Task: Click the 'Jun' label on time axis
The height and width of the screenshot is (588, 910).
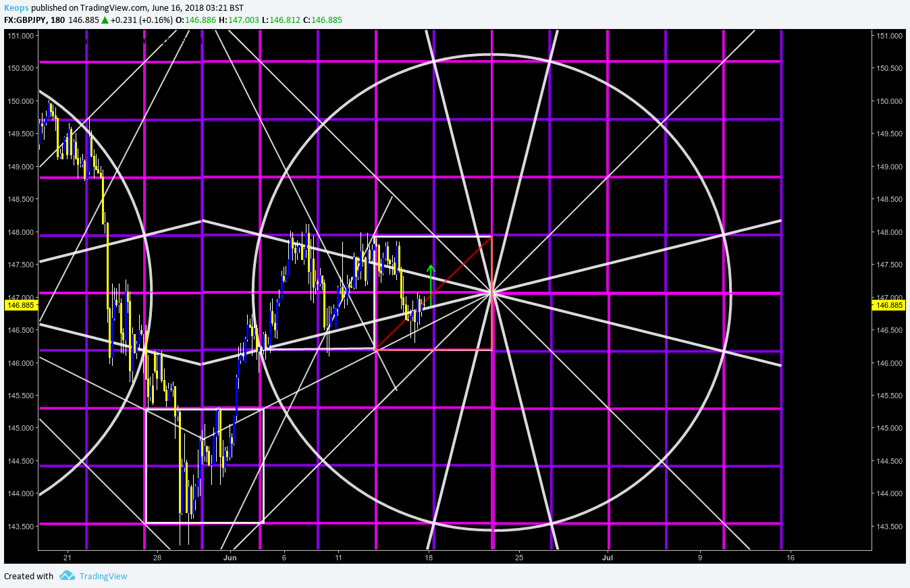Action: coord(231,557)
